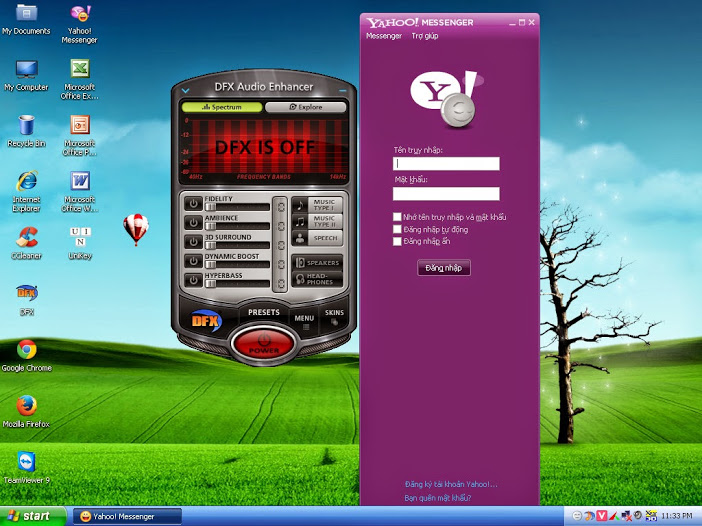This screenshot has height=526, width=702.
Task: Switch to Explore tab in DFX
Action: (x=305, y=107)
